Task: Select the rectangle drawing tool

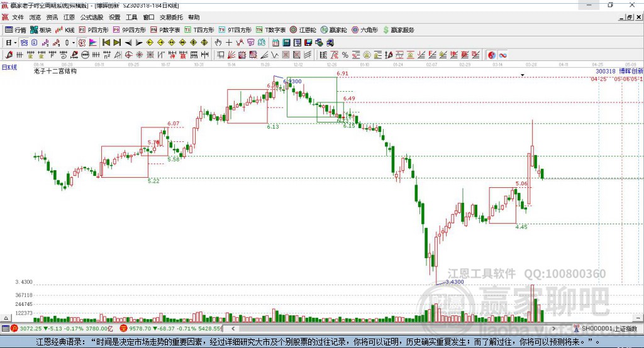Action: [x=221, y=55]
